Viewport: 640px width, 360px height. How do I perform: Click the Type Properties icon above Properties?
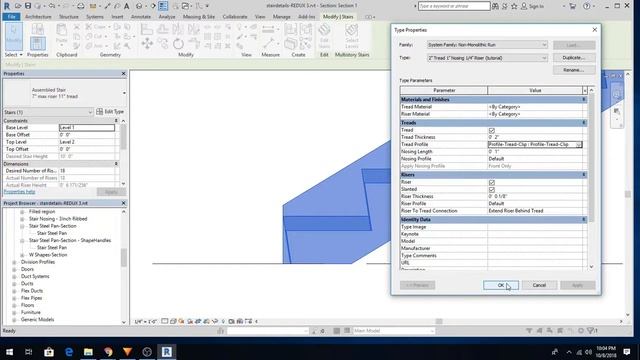pos(38,29)
